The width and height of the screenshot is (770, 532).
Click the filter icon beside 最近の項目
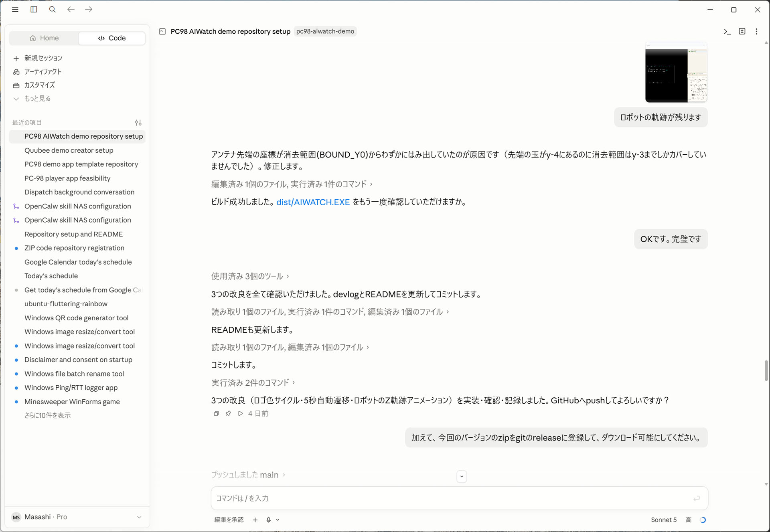pos(138,123)
